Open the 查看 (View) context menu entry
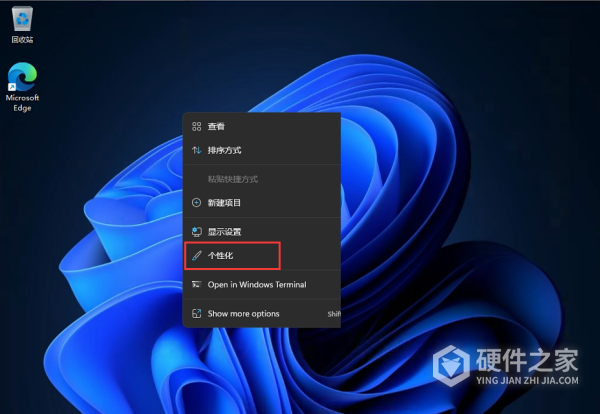600x414 pixels. [262, 126]
